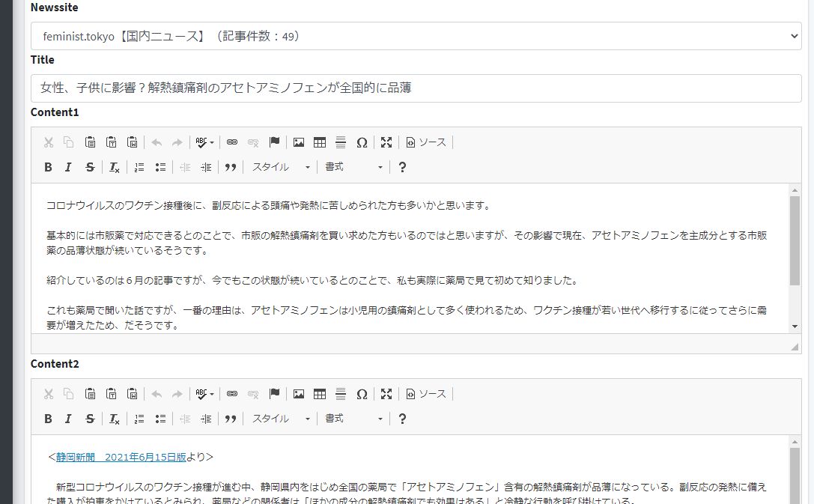Open 書式 format dropdown in Content1
Screen dimensions: 814x504
353,167
